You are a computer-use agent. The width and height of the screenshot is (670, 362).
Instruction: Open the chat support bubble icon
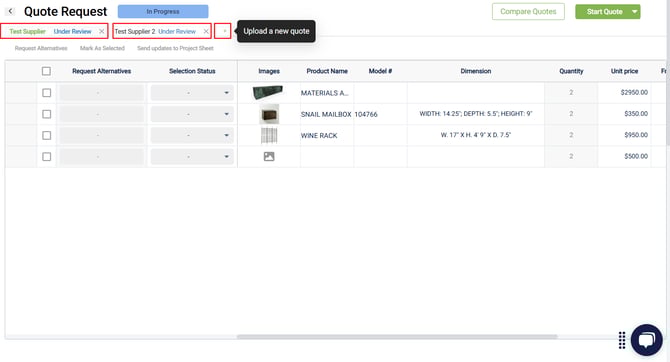click(646, 340)
